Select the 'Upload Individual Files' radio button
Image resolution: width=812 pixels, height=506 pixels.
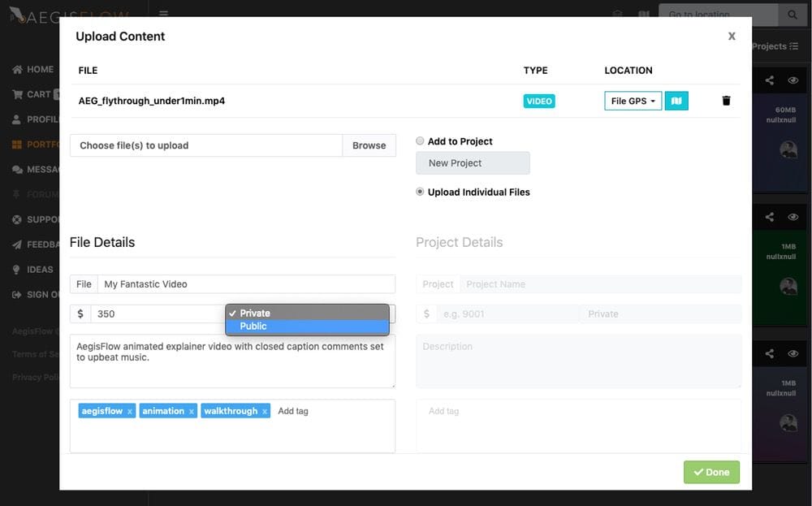pos(419,192)
